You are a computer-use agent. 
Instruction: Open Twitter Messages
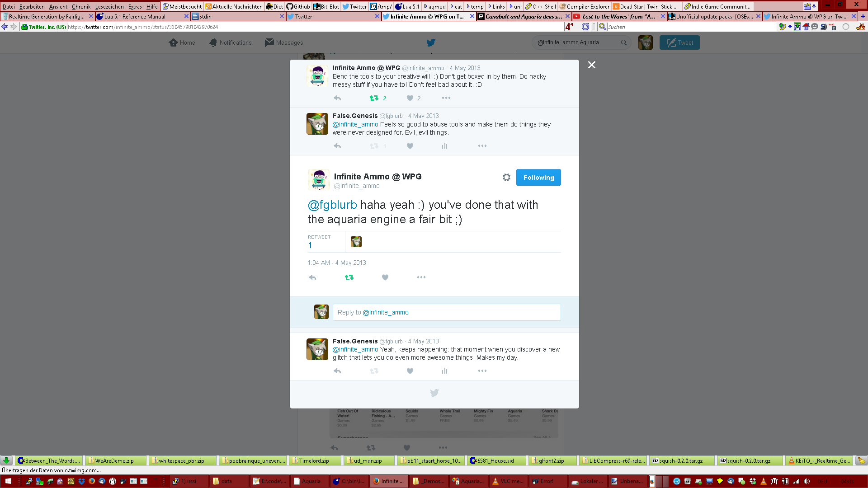(284, 42)
